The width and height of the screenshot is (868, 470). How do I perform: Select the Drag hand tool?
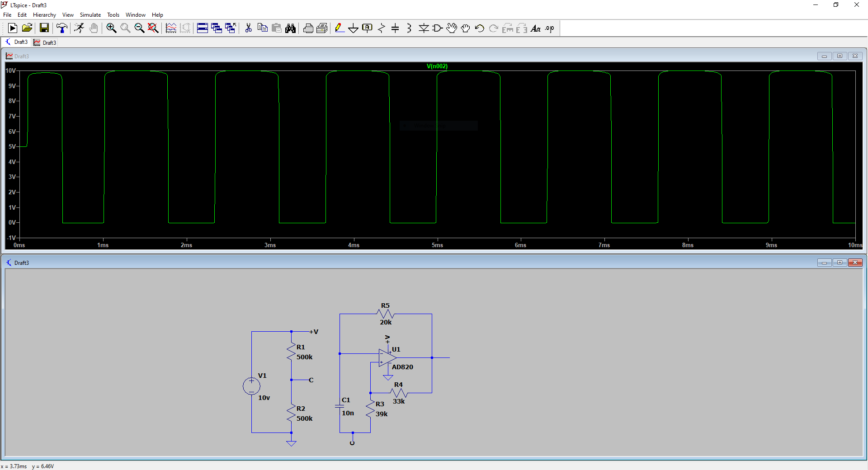[x=466, y=28]
